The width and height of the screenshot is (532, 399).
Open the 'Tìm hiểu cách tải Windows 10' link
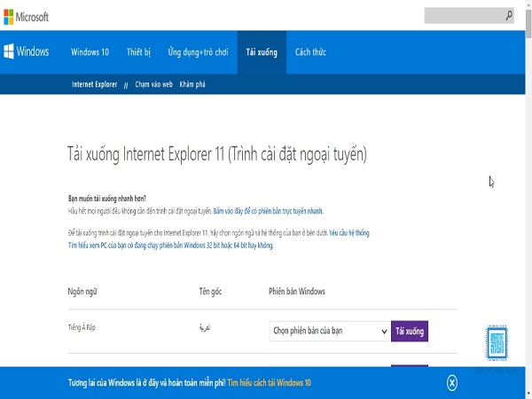click(269, 383)
